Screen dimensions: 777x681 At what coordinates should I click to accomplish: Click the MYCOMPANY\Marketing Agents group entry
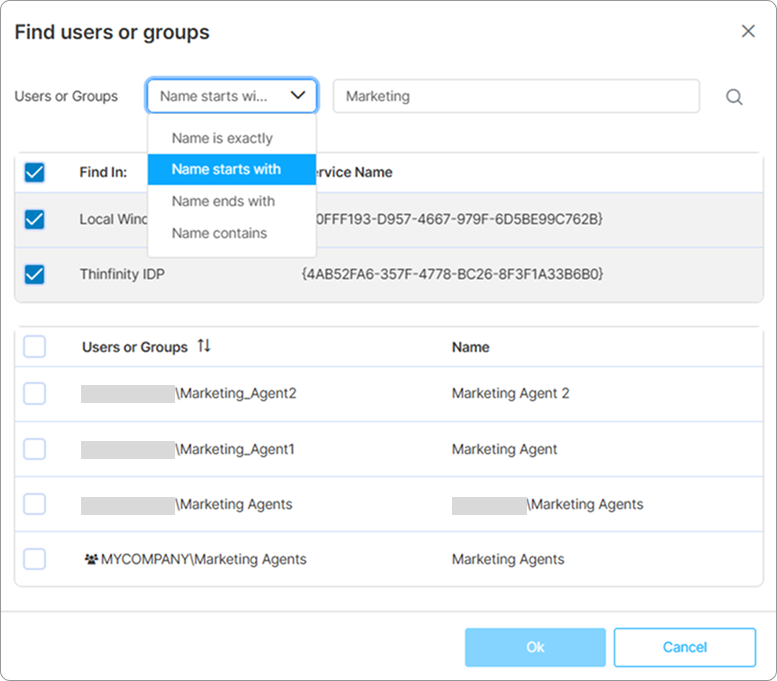click(204, 559)
